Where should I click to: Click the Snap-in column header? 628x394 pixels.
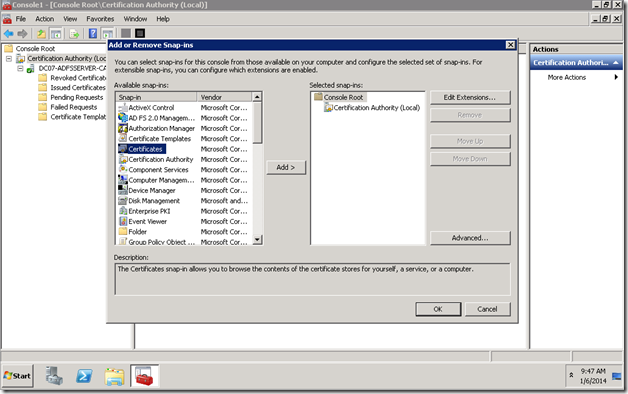(156, 97)
